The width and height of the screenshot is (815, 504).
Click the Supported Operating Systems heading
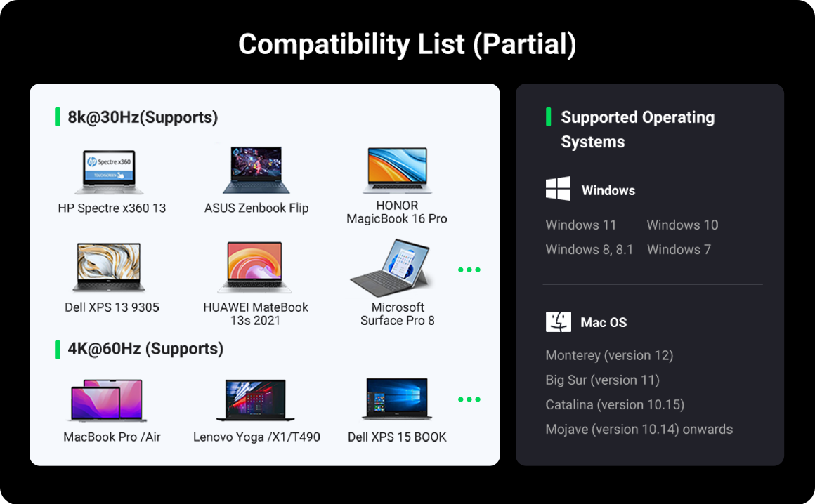click(x=637, y=130)
